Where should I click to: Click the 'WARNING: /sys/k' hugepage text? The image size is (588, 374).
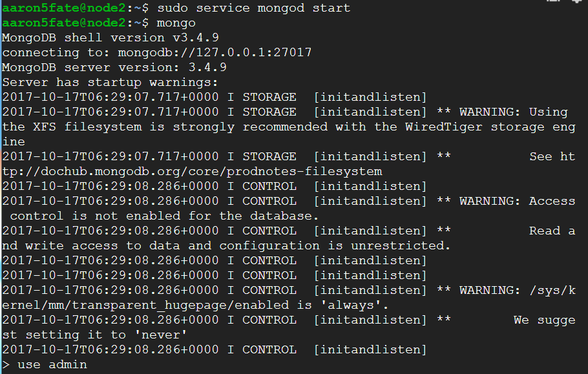click(x=517, y=291)
